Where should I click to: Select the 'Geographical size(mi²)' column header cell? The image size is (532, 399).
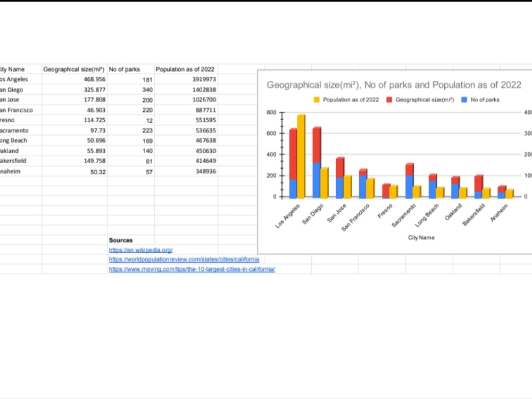[74, 69]
